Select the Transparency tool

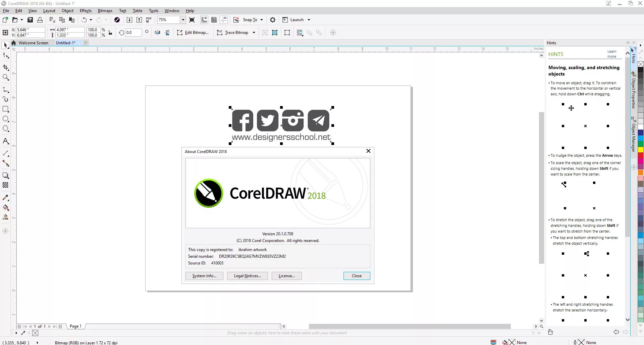pos(5,185)
